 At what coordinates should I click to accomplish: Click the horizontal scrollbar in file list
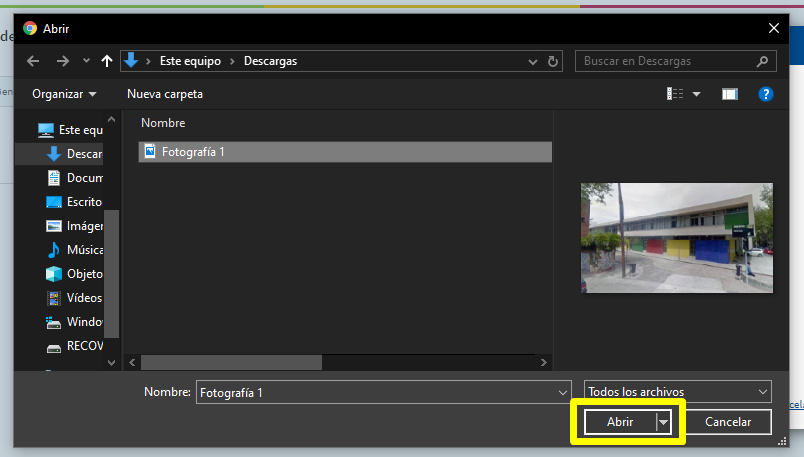[231, 362]
